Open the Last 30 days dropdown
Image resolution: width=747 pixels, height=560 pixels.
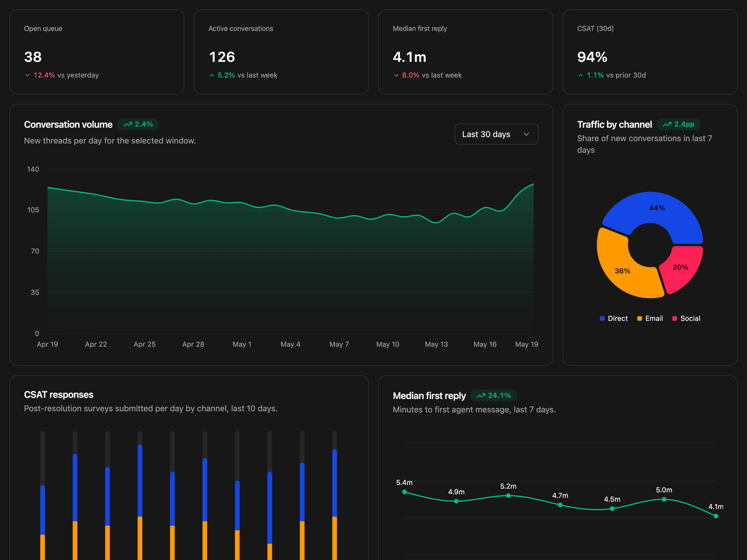coord(496,134)
